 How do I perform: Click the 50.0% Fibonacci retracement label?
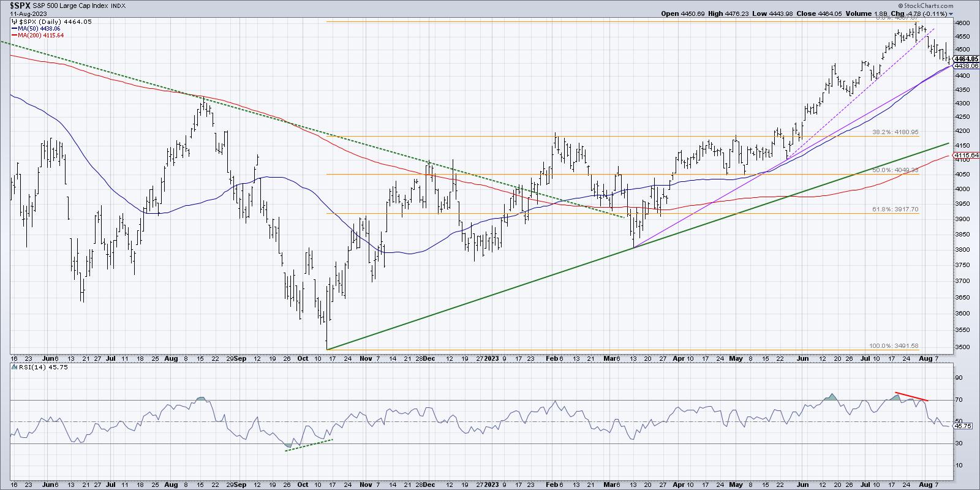tap(894, 170)
